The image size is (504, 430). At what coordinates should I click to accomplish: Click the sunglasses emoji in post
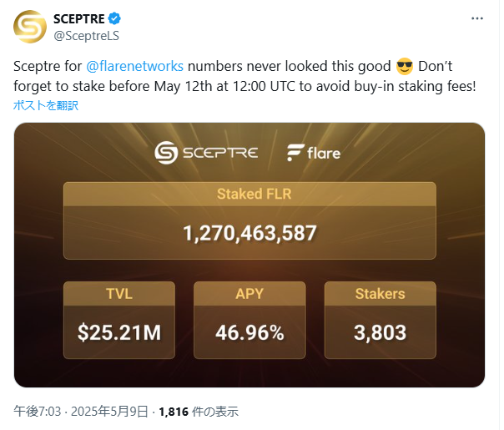[x=405, y=67]
